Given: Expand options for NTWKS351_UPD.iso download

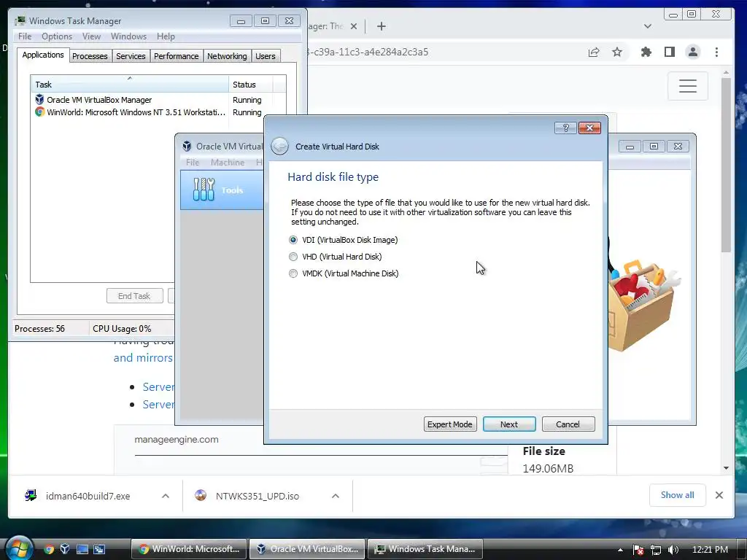Looking at the screenshot, I should point(336,496).
